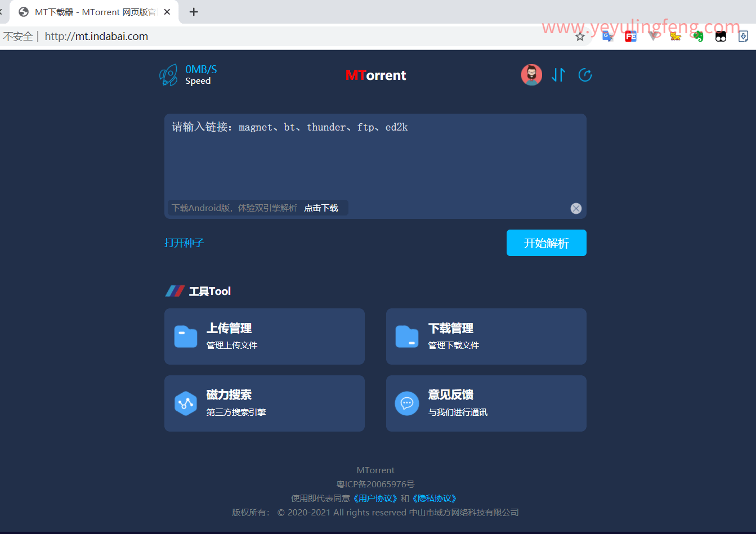Open the red FE helper extension

[x=630, y=37]
